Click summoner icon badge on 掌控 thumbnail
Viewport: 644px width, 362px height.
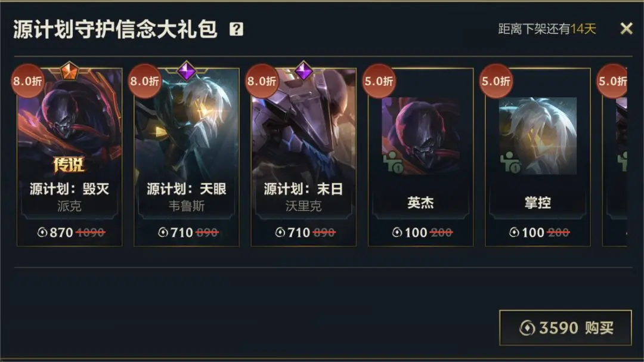tap(510, 162)
